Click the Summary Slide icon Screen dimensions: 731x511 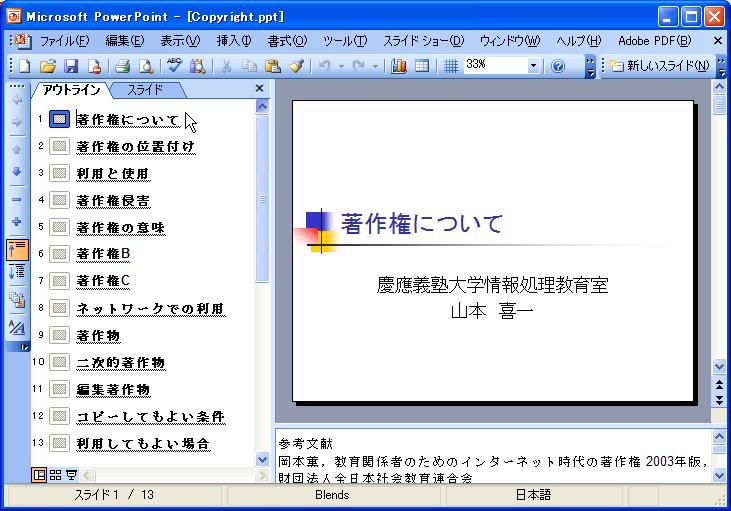click(17, 300)
